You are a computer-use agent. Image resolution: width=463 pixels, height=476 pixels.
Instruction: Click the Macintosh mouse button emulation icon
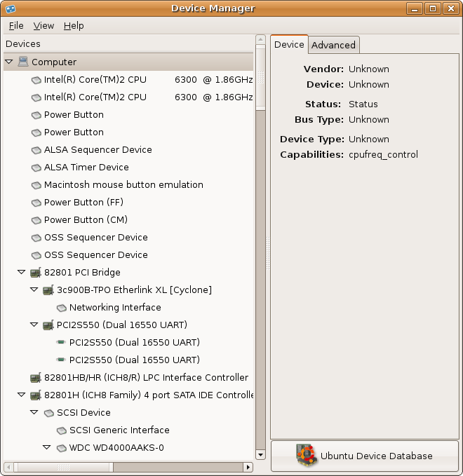point(36,184)
